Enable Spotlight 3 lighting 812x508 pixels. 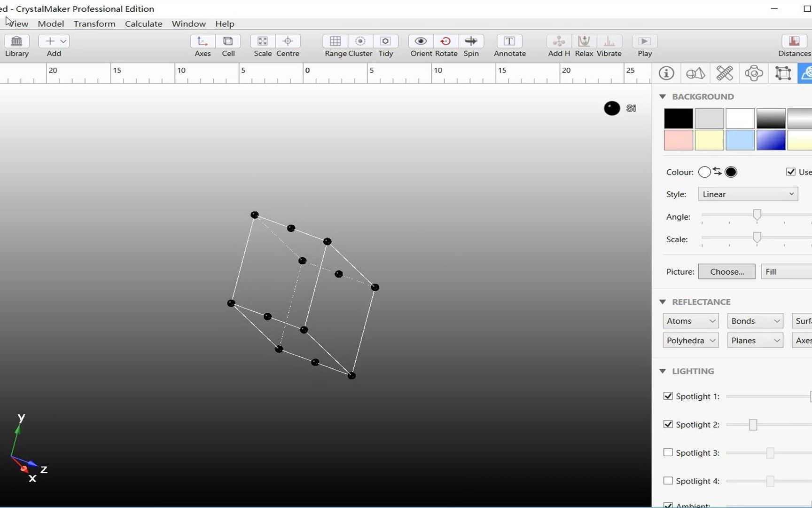668,452
